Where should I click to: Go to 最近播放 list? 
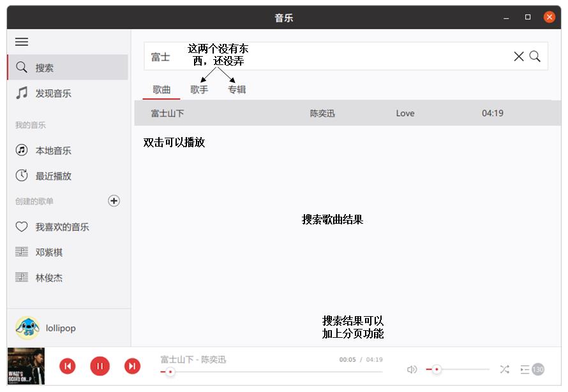click(x=53, y=177)
